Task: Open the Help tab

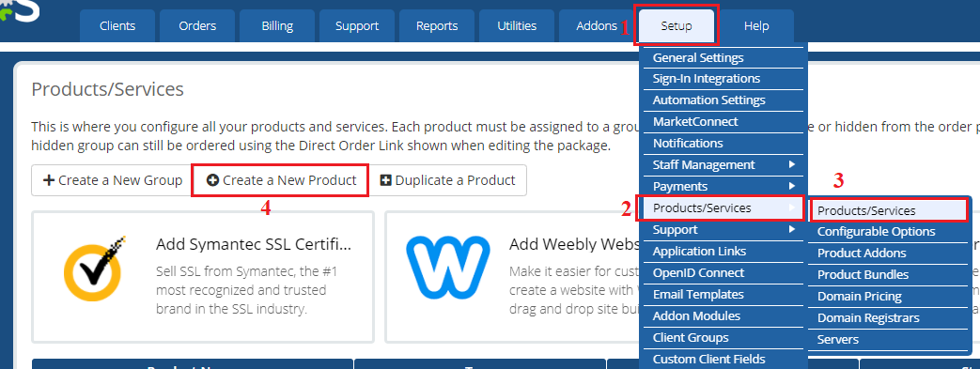Action: pyautogui.click(x=756, y=25)
